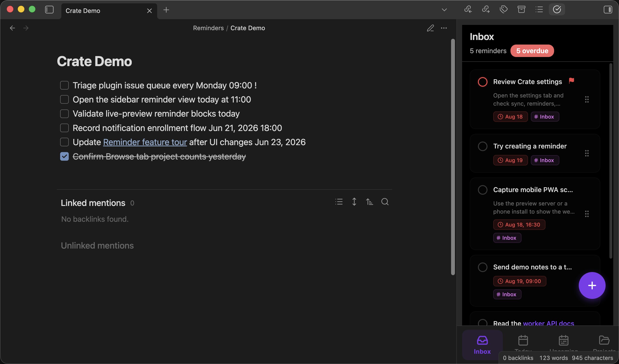Click the 5 overdue badge
The height and width of the screenshot is (364, 619).
click(532, 51)
